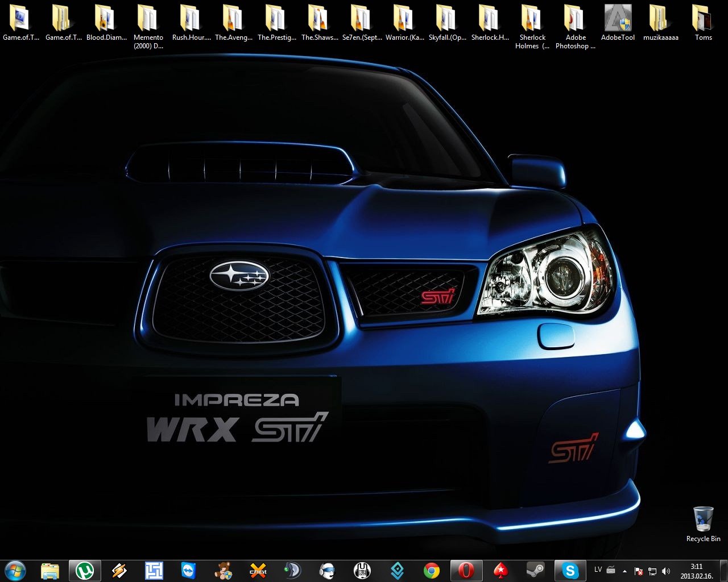728x582 pixels.
Task: Select the Warrior folder
Action: coord(405,23)
